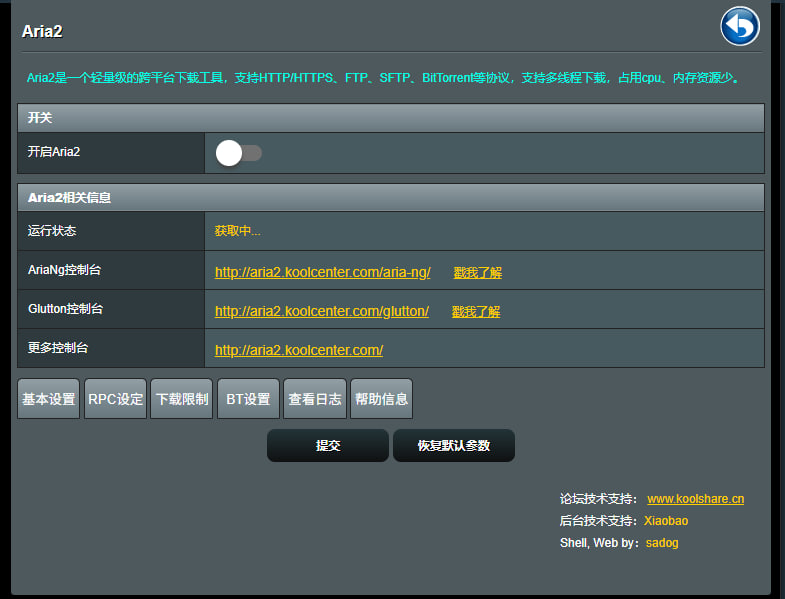Image resolution: width=785 pixels, height=599 pixels.
Task: Click the Aria2相关信息 section header
Action: (69, 198)
